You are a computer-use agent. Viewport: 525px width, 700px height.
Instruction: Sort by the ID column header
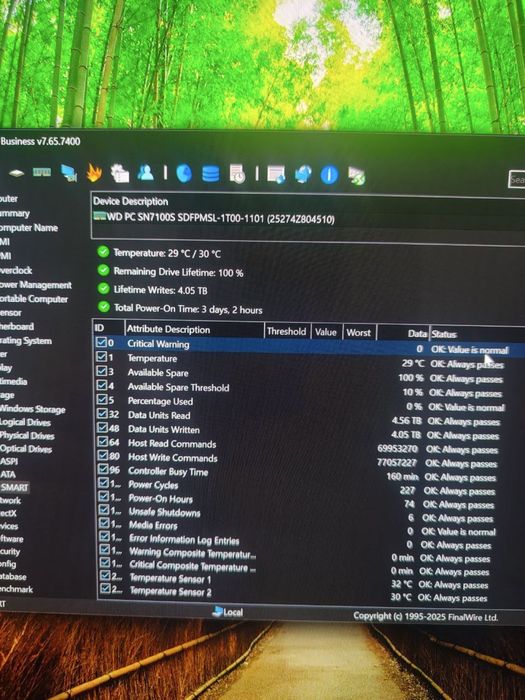(x=108, y=328)
